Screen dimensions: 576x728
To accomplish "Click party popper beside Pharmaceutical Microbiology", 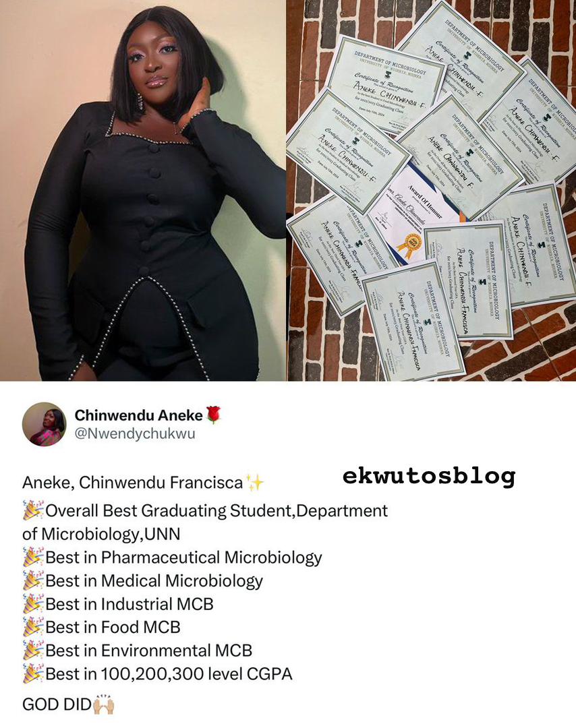I will click(33, 557).
